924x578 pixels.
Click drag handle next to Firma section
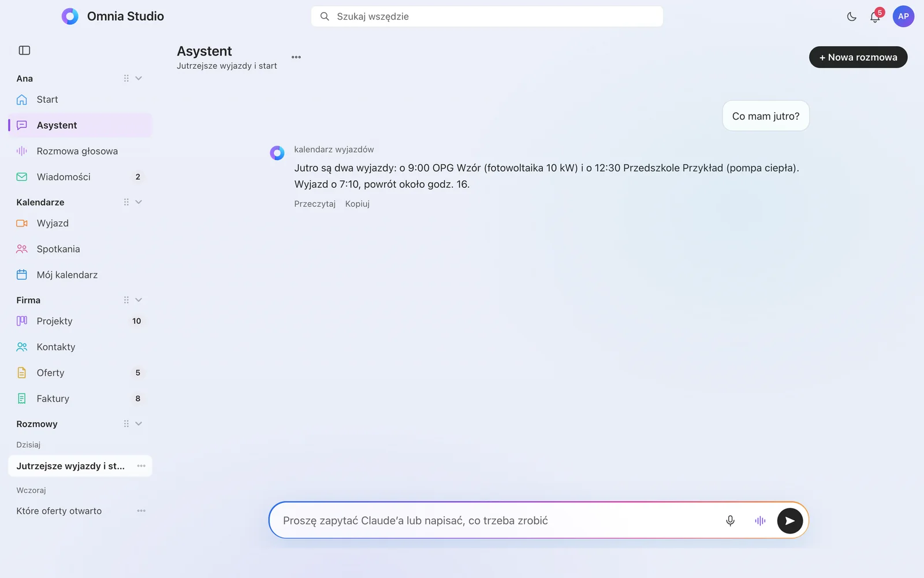tap(126, 300)
